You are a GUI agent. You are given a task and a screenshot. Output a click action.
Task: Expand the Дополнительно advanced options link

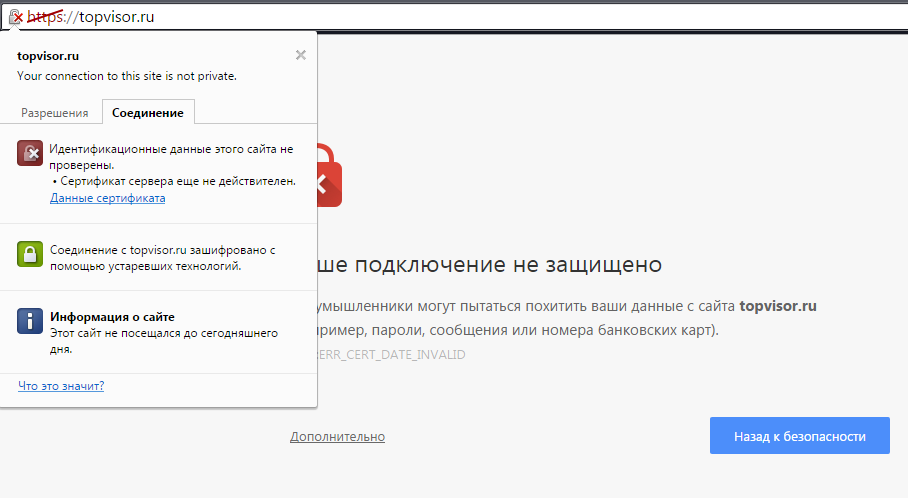click(337, 437)
